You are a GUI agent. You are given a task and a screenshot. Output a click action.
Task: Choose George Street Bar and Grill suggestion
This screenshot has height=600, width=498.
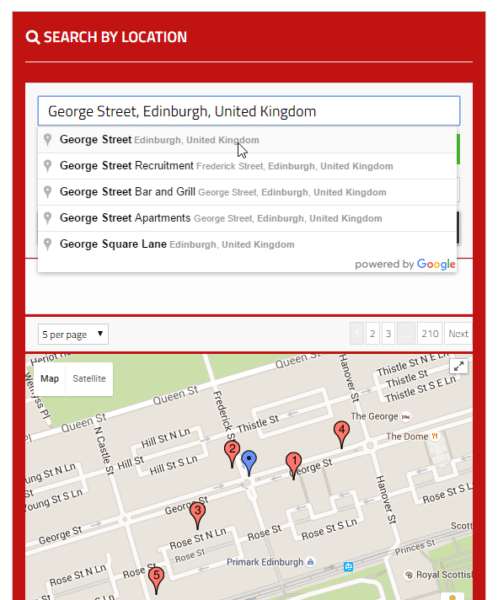coord(247,192)
